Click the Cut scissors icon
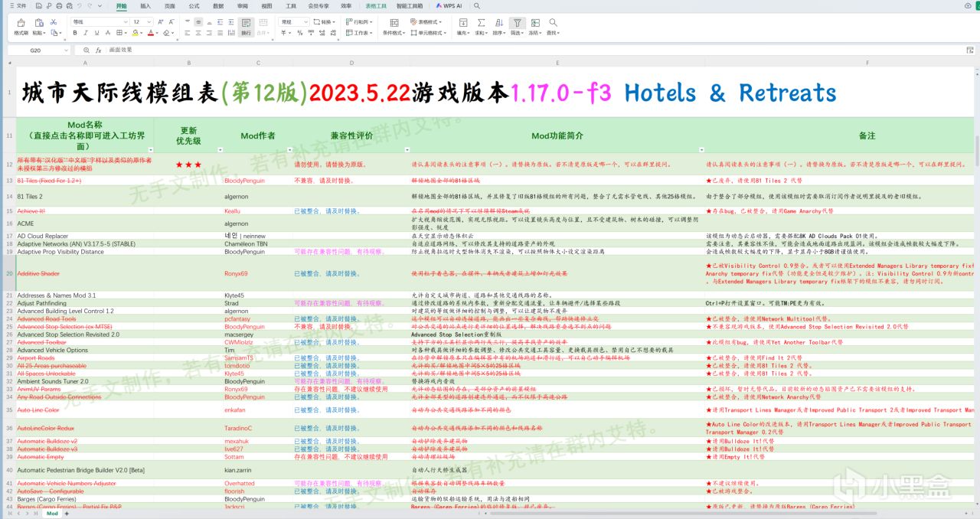Image resolution: width=980 pixels, height=519 pixels. [x=54, y=21]
